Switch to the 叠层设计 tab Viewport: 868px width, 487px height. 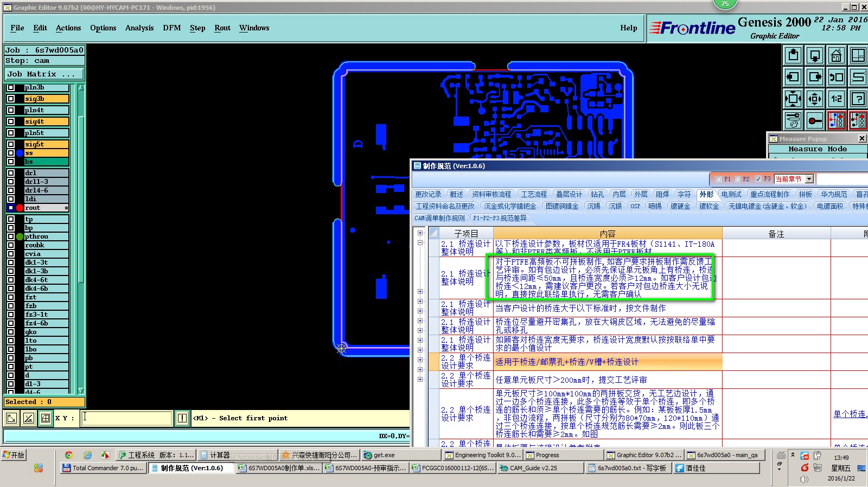pyautogui.click(x=569, y=194)
